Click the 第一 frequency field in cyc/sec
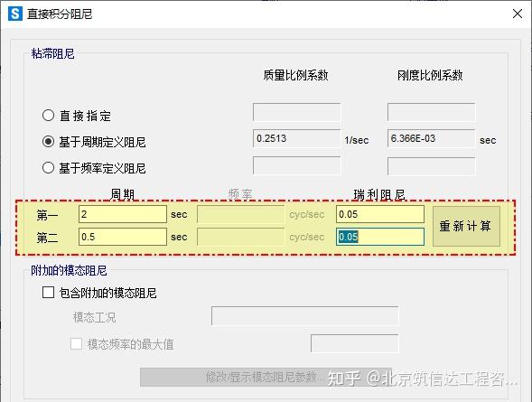This screenshot has width=532, height=402. click(240, 214)
